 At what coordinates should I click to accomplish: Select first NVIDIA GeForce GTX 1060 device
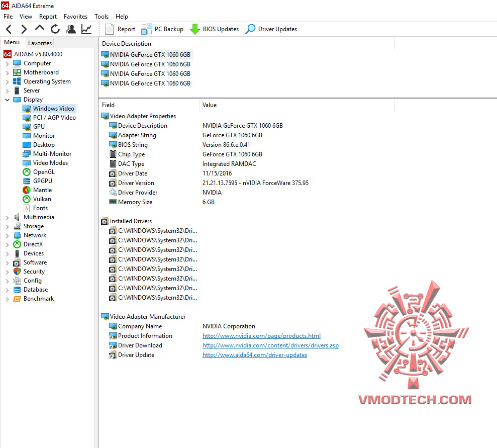coord(146,54)
